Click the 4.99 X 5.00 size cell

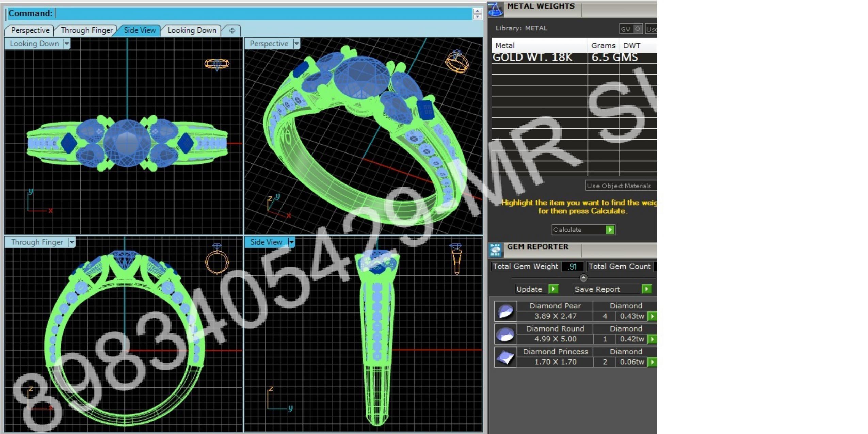tap(555, 339)
